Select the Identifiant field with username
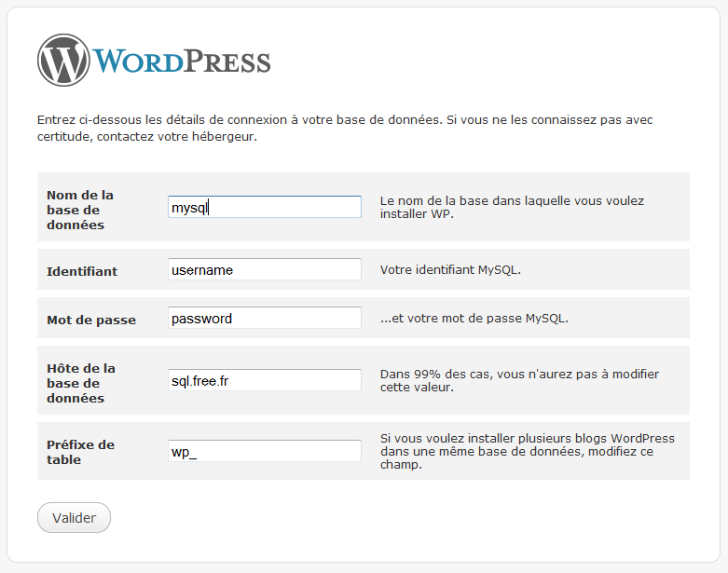The width and height of the screenshot is (728, 573). coord(264,269)
